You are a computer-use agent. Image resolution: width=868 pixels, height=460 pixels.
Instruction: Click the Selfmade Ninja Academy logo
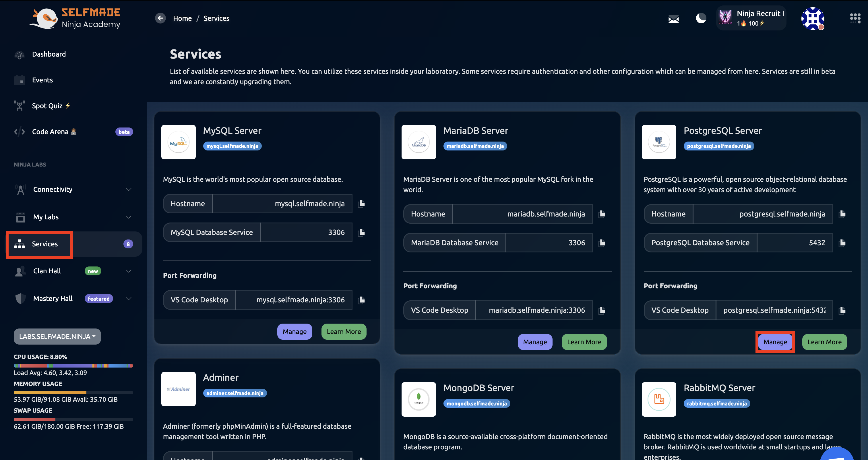click(75, 19)
